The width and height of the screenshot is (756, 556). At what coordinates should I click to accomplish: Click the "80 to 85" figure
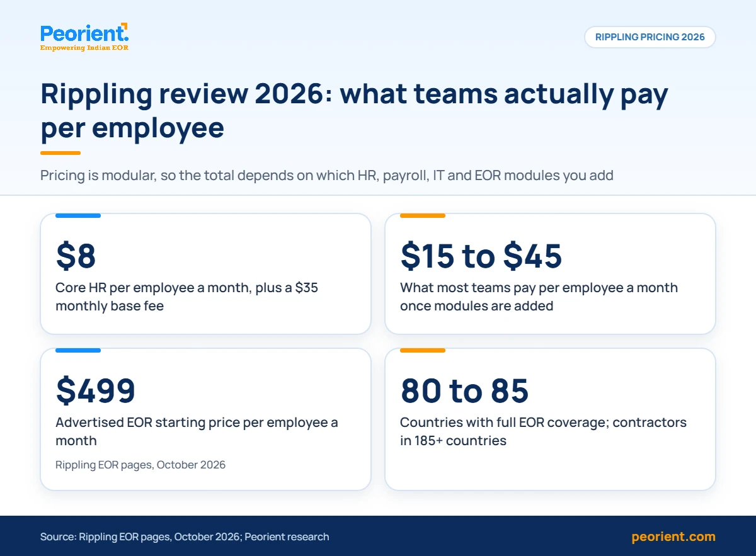464,390
